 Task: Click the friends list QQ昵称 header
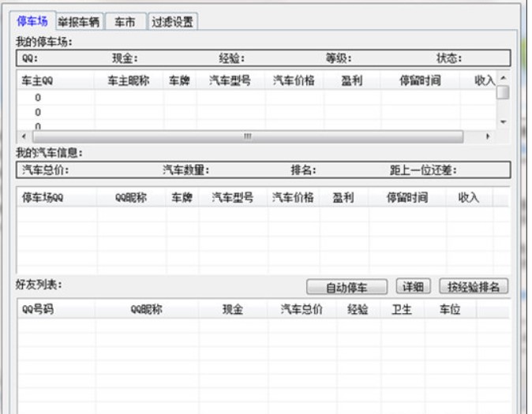tap(147, 309)
